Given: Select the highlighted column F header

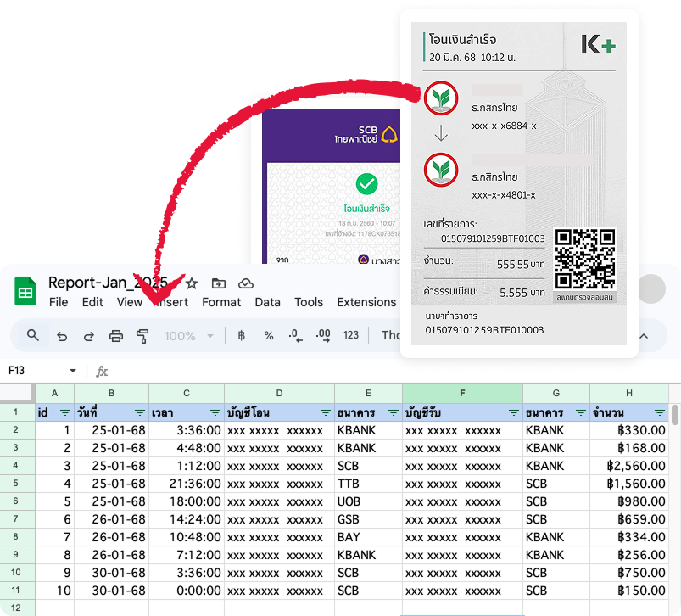Looking at the screenshot, I should (462, 393).
